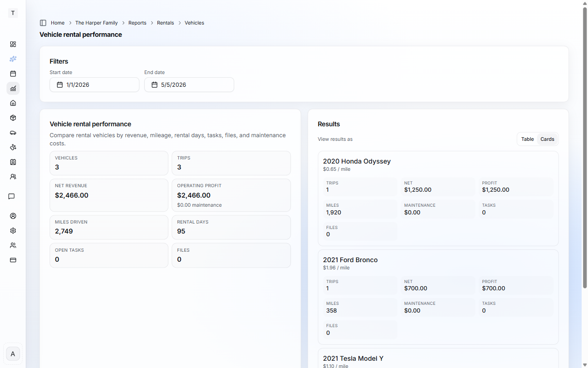Click the Trips summary tile showing 3
The height and width of the screenshot is (368, 588).
point(231,163)
